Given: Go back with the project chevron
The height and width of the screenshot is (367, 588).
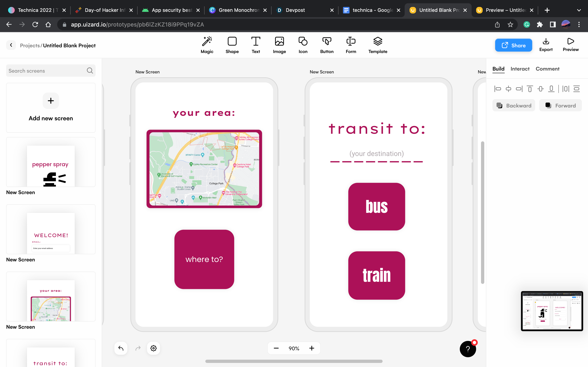Looking at the screenshot, I should pyautogui.click(x=11, y=45).
